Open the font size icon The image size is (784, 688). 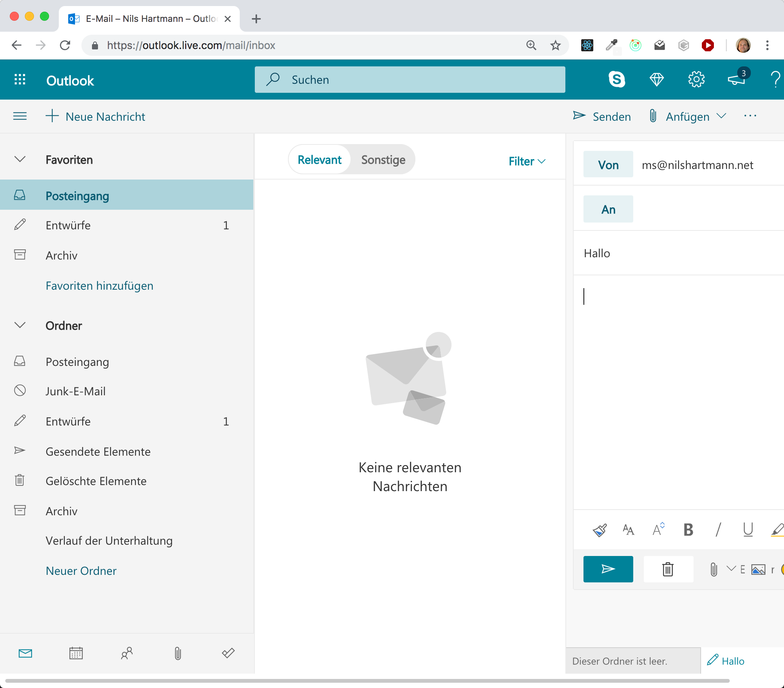(658, 529)
